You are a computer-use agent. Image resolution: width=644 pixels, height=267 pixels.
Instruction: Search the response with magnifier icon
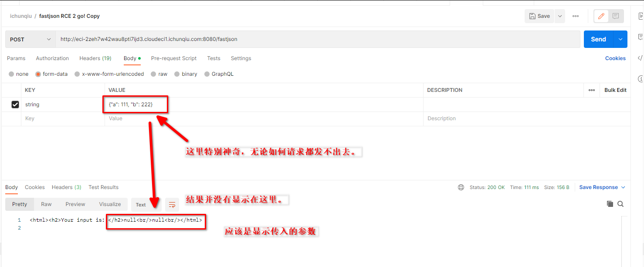620,204
